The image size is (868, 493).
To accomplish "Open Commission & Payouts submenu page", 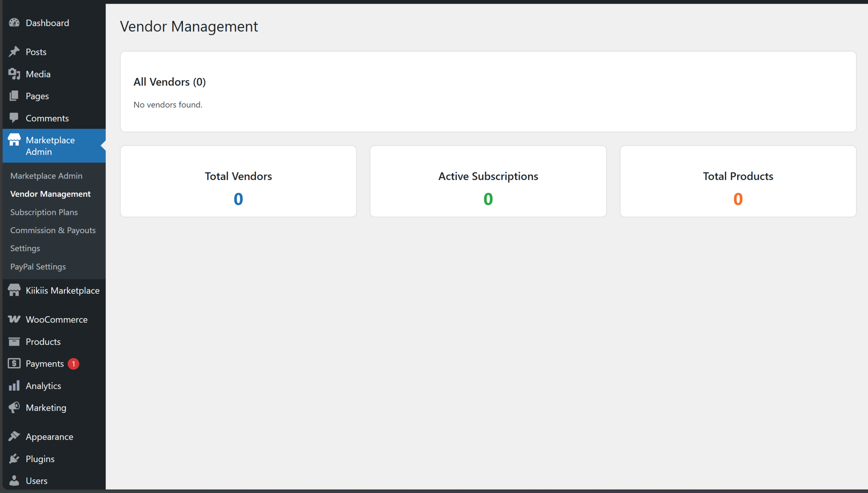I will tap(53, 230).
